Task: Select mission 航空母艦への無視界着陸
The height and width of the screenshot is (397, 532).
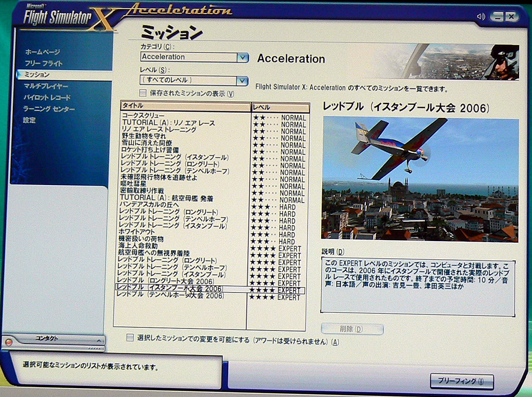Action: tap(154, 253)
